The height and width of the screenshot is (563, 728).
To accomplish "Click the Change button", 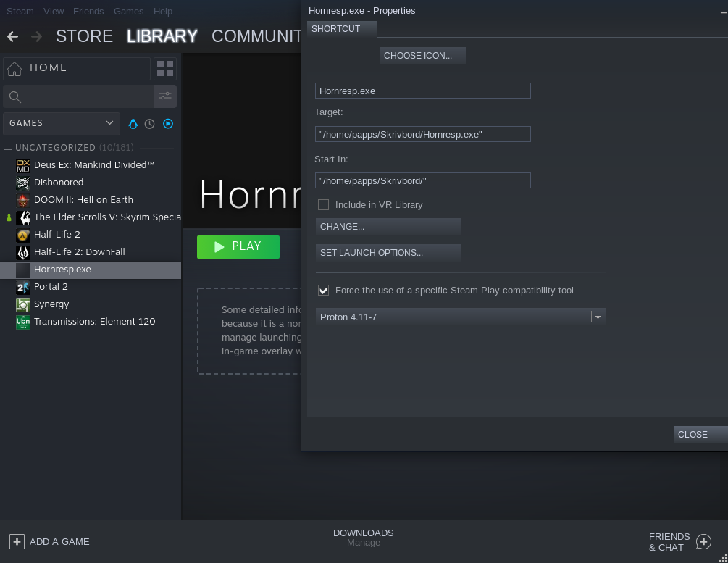I will (388, 227).
